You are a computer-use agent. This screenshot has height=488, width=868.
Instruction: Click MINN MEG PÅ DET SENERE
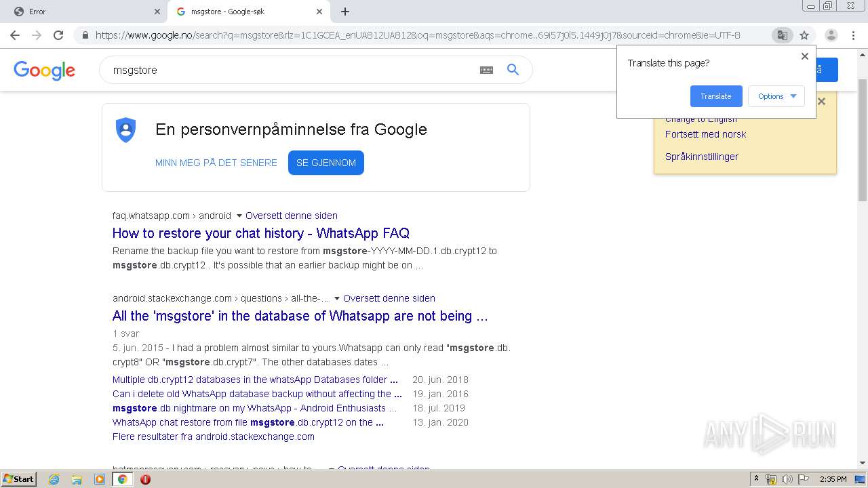coord(216,163)
